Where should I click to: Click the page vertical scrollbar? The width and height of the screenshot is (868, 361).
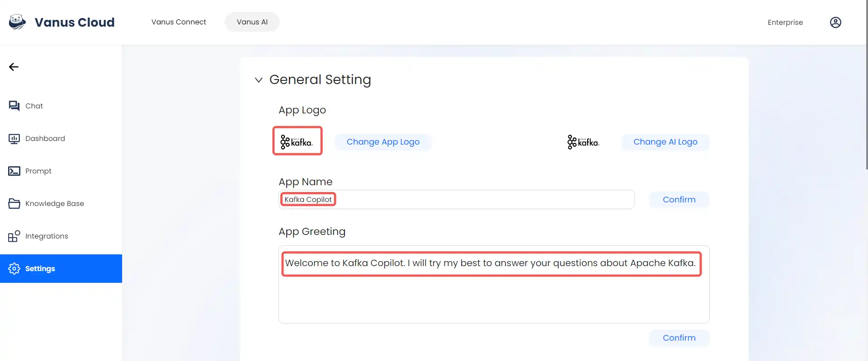point(866,85)
